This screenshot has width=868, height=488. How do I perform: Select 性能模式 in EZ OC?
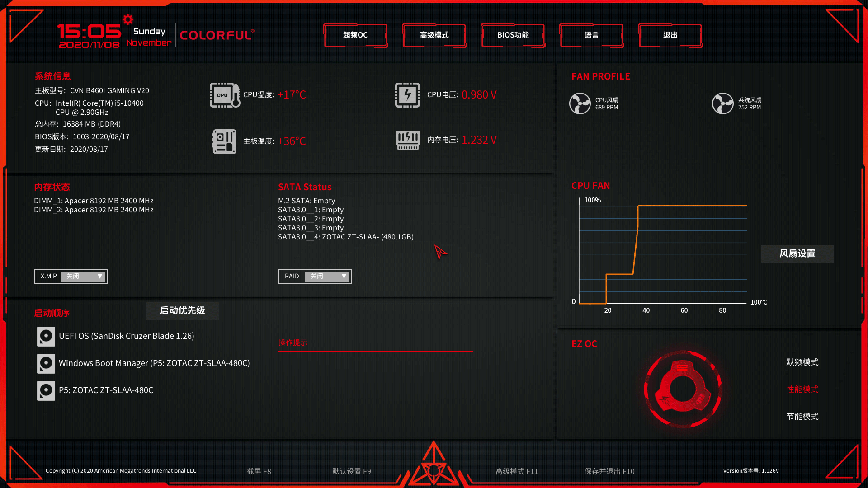point(801,389)
